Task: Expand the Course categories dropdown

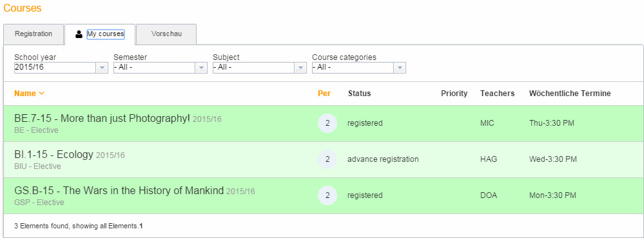Action: [400, 68]
